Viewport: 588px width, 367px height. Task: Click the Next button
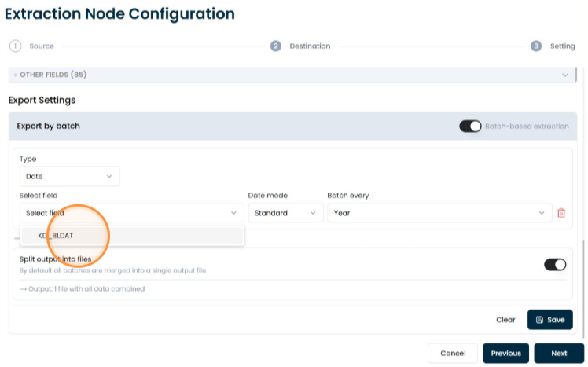tap(559, 353)
